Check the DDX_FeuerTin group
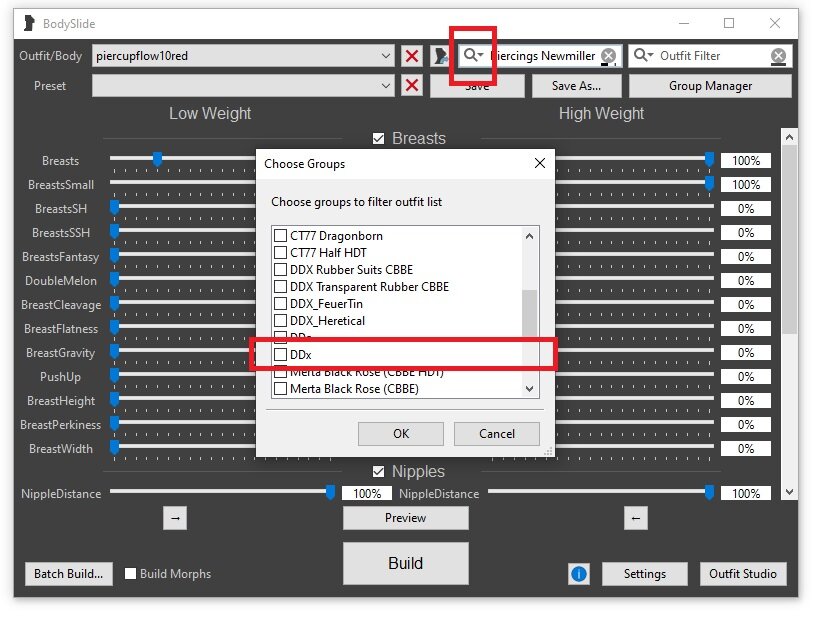This screenshot has height=629, width=823. pos(281,303)
